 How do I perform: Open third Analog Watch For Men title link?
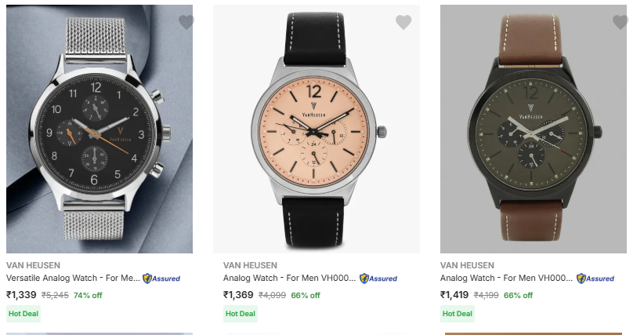[507, 278]
